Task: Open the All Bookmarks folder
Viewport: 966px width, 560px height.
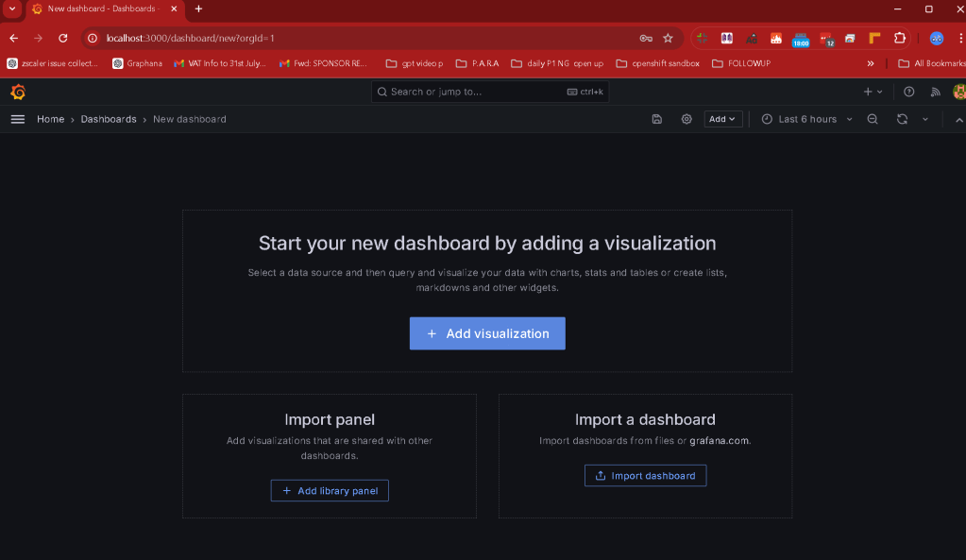Action: tap(931, 63)
